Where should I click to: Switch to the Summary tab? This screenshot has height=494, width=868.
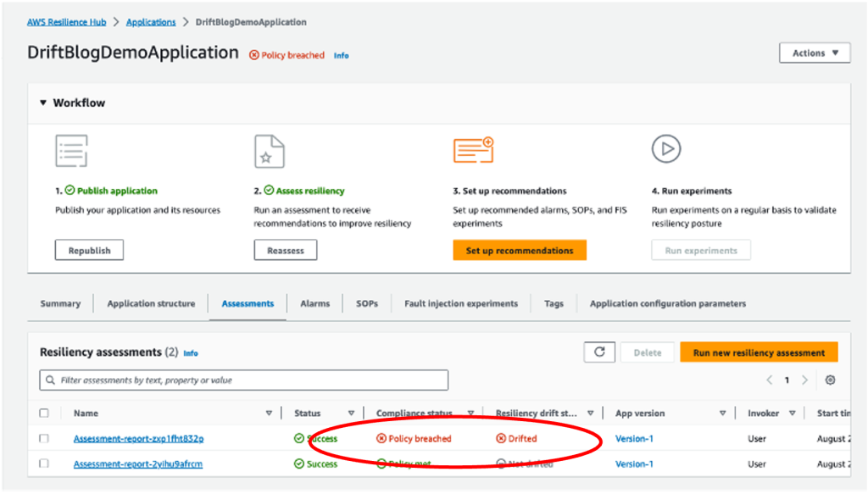click(x=60, y=303)
